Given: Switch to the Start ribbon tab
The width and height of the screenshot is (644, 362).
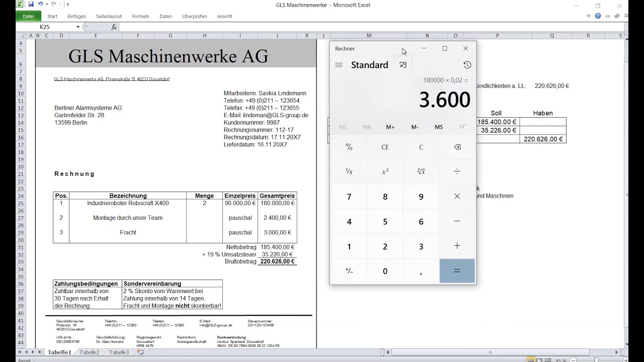Looking at the screenshot, I should (52, 16).
